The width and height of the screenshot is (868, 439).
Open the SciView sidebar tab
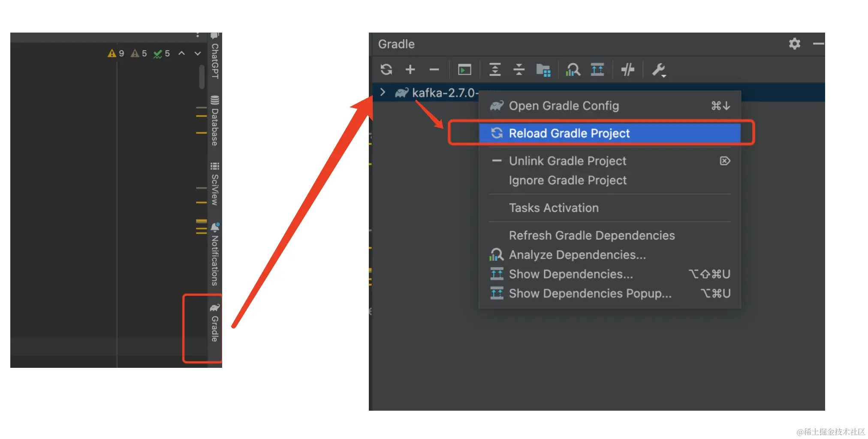215,184
